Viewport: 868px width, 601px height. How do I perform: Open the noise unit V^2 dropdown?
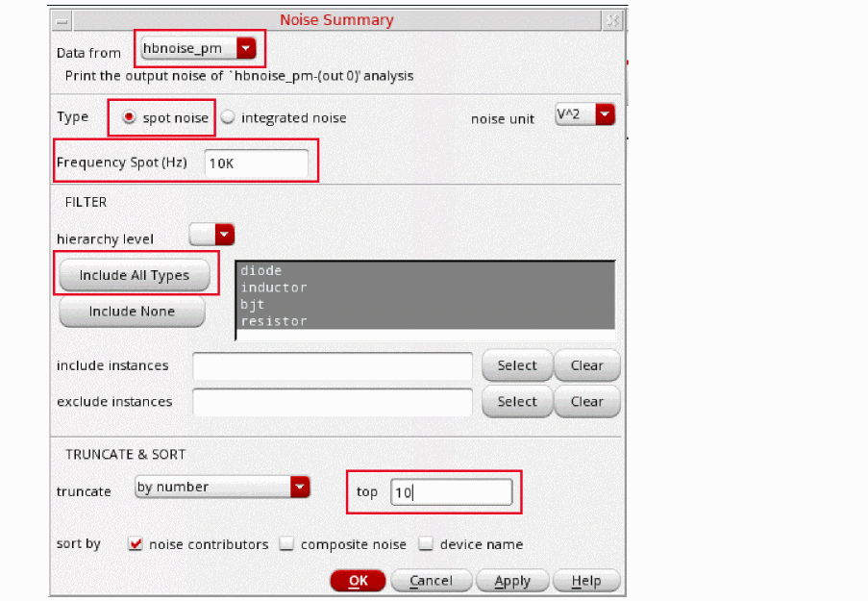[585, 114]
